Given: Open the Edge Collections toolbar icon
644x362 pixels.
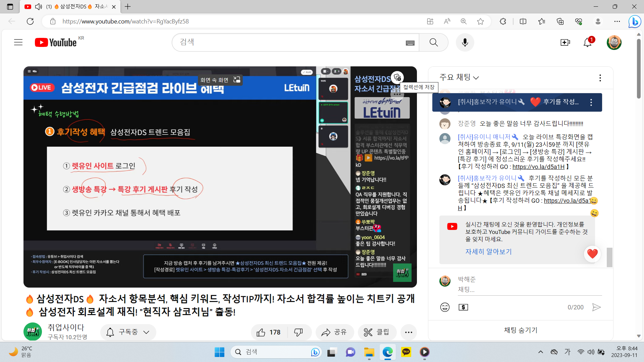Looking at the screenshot, I should [560, 21].
